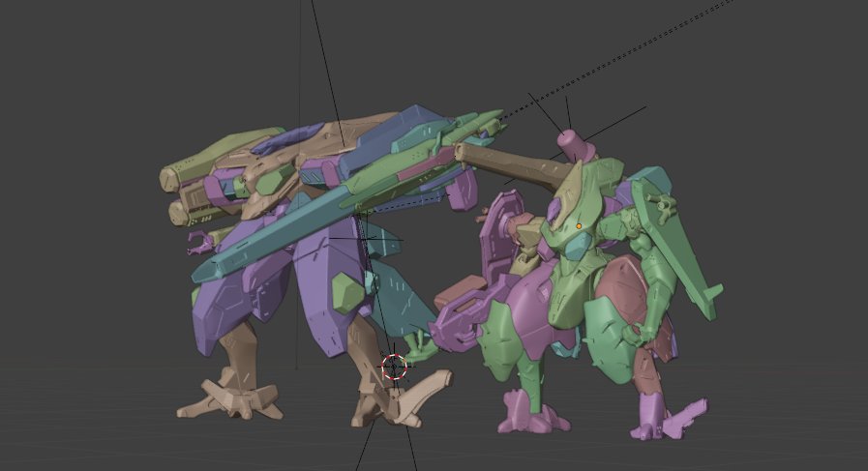The width and height of the screenshot is (868, 471).
Task: Select the green hexagonal knee block on left mech
Action: click(x=348, y=293)
